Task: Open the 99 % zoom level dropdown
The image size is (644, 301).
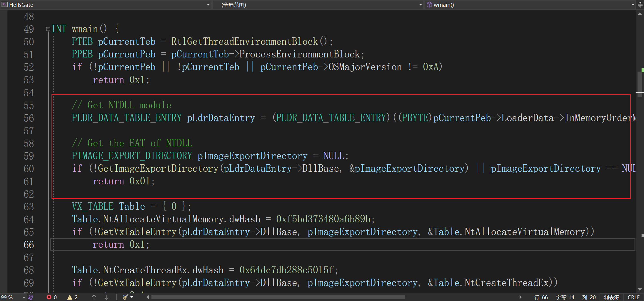Action: pyautogui.click(x=24, y=297)
